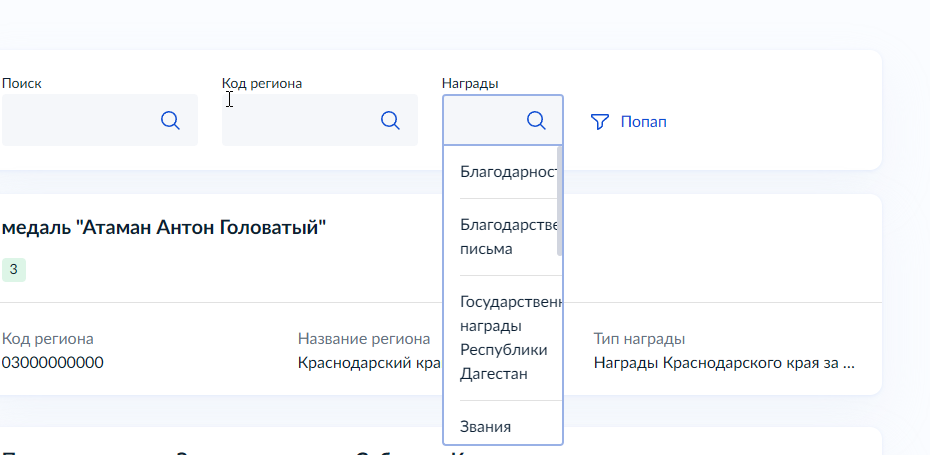Select Государственные награды Республики Дагестан option
Viewport: 930px width, 455px height.
[507, 338]
